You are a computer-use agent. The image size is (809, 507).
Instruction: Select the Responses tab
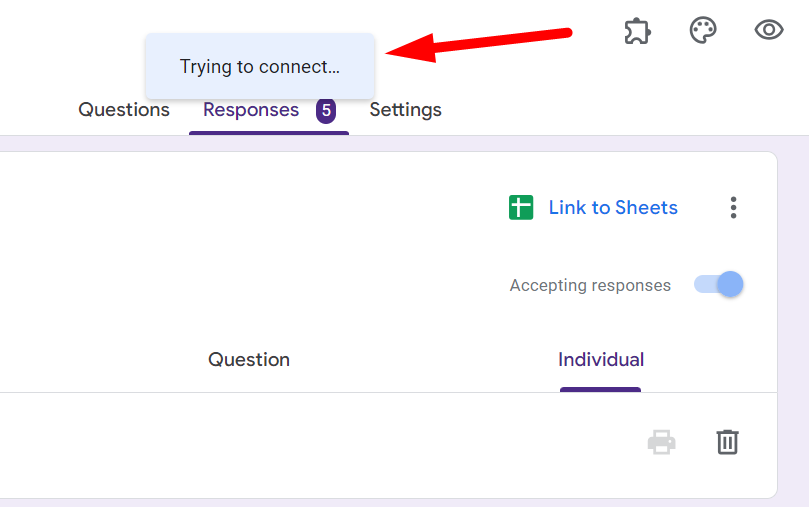coord(251,110)
